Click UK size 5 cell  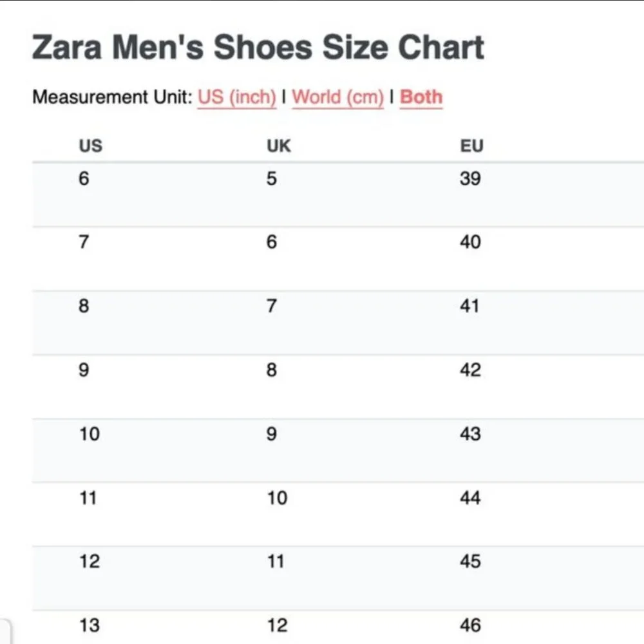(272, 178)
